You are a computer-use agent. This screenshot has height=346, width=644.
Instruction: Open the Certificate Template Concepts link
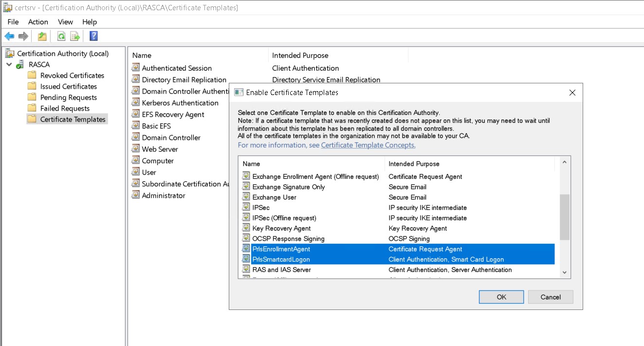(x=368, y=145)
